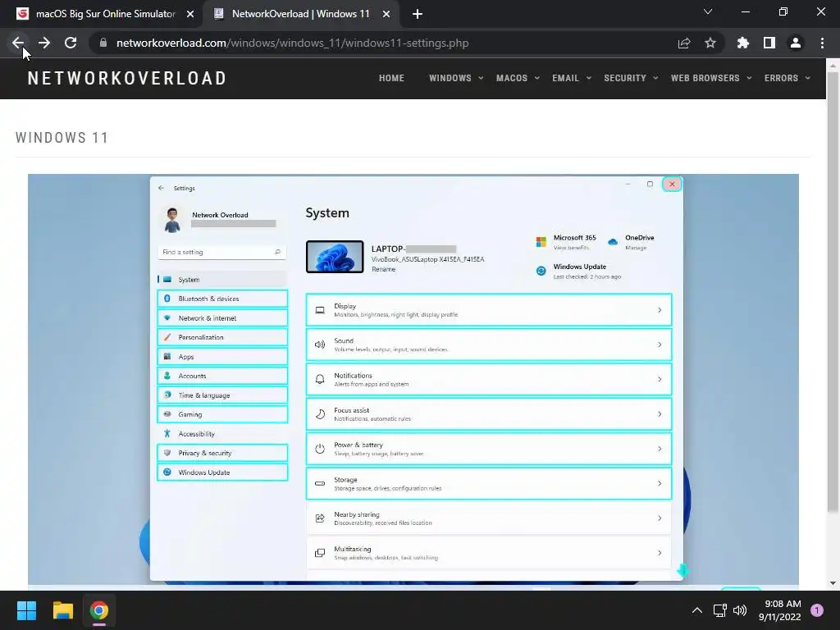Click OneDrive Manage shortcut
Viewport: 840px width, 630px height.
[631, 242]
